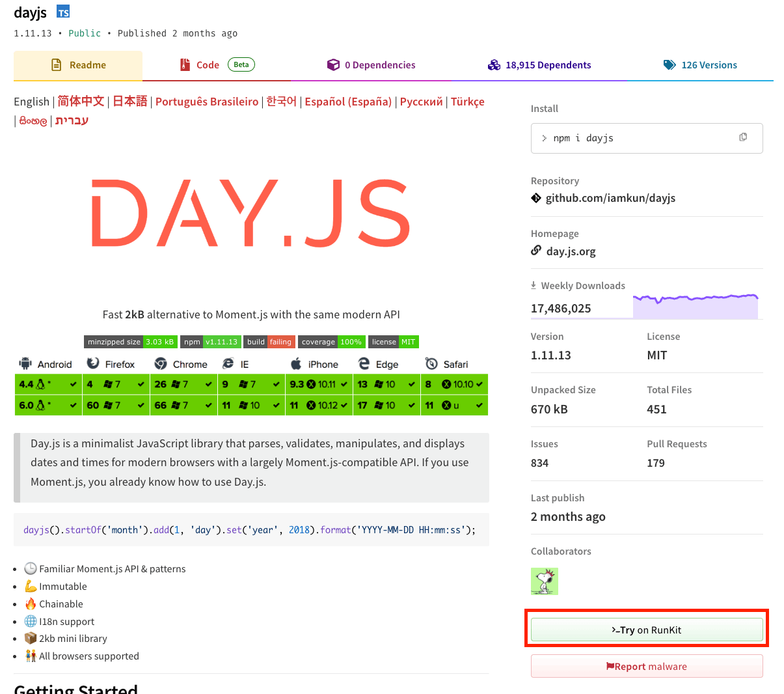The width and height of the screenshot is (784, 694).
Task: Click the npm v1.11.13 badge
Action: [211, 342]
